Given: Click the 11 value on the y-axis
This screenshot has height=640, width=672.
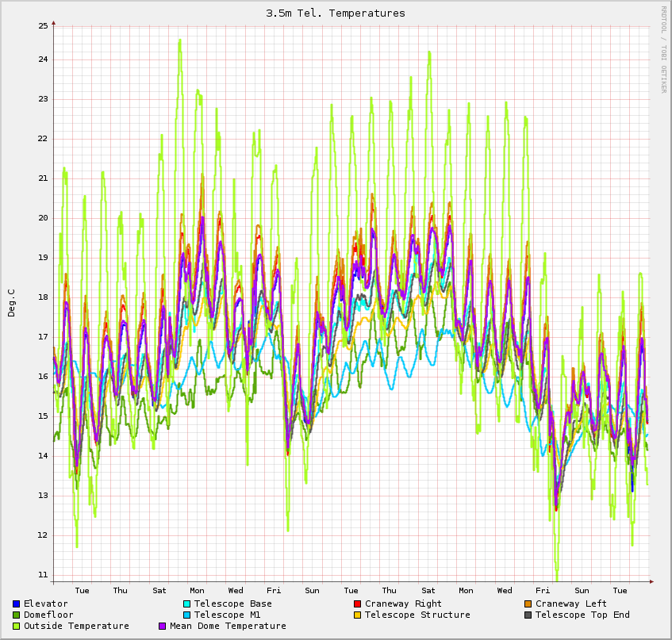Looking at the screenshot, I should tap(42, 574).
